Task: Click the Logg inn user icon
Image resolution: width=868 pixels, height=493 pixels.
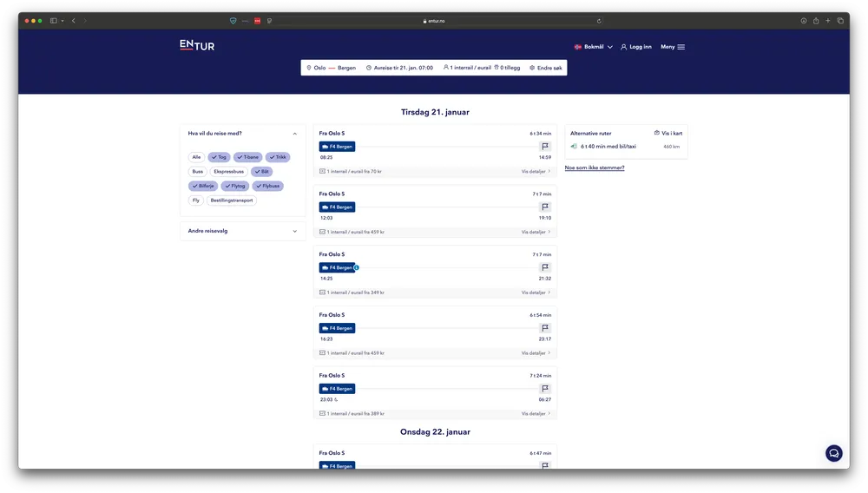Action: (623, 47)
